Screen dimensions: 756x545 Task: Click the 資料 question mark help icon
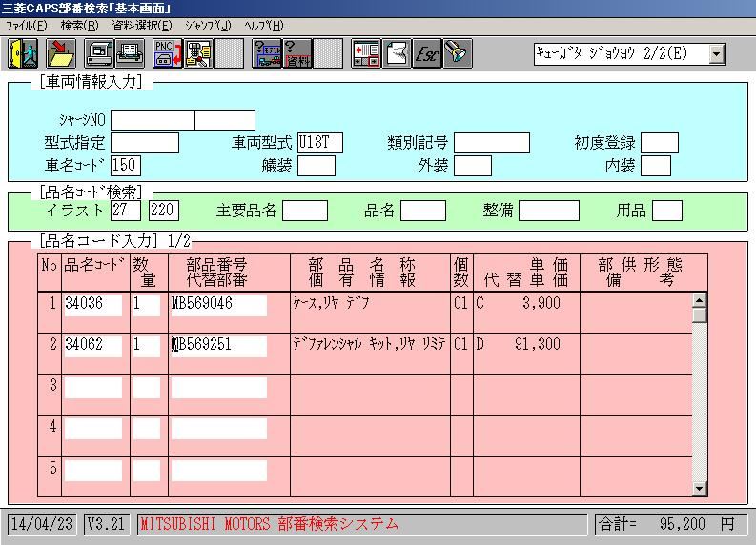[297, 53]
